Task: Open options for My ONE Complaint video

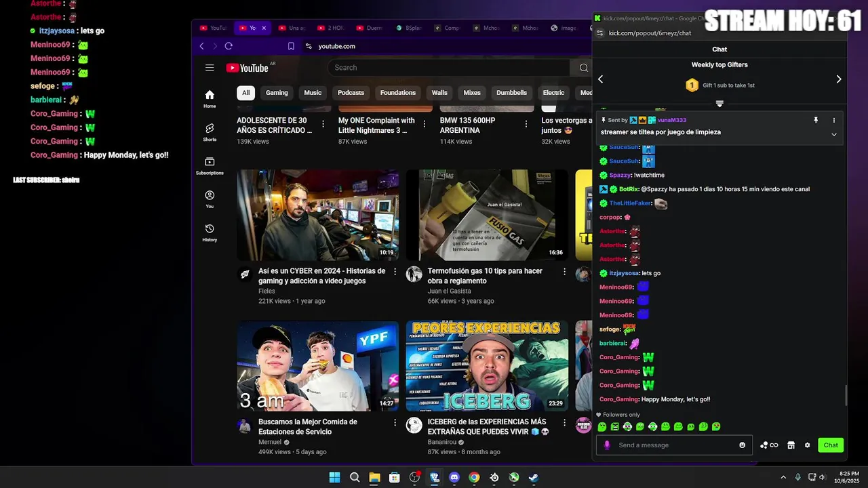Action: tap(425, 124)
